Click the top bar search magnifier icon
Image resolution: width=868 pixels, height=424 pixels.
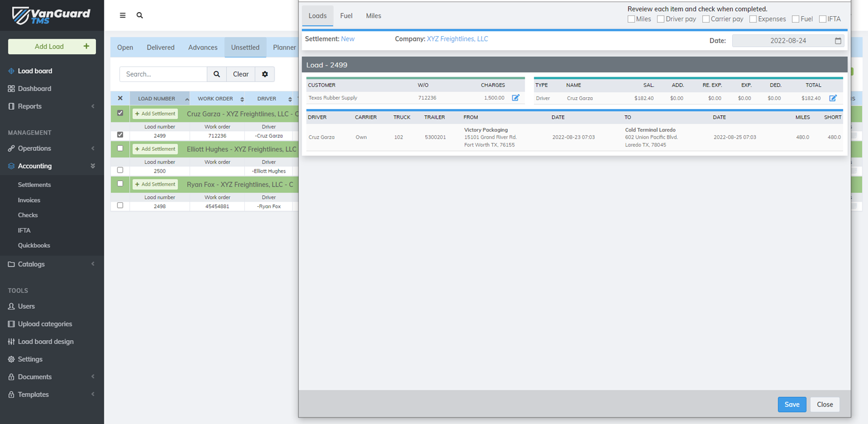pyautogui.click(x=140, y=16)
